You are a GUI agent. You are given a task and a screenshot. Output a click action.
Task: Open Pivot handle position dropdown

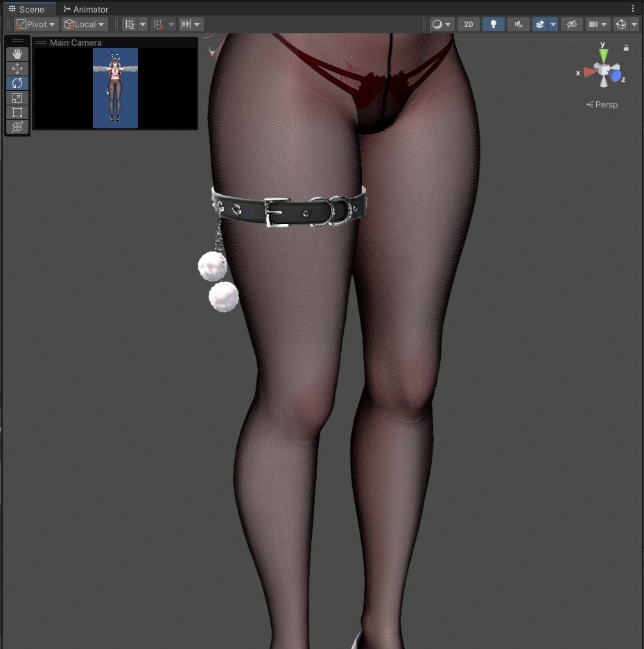[36, 24]
